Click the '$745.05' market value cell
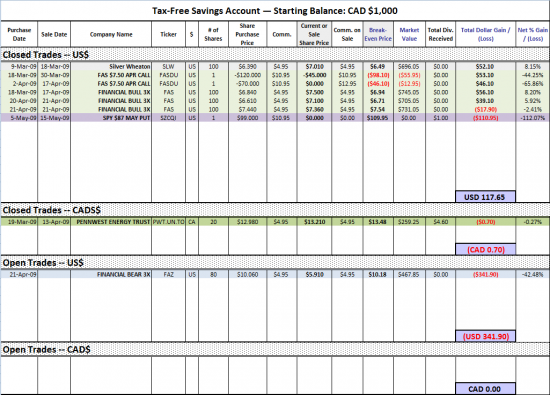550x395 pixels. 409,92
